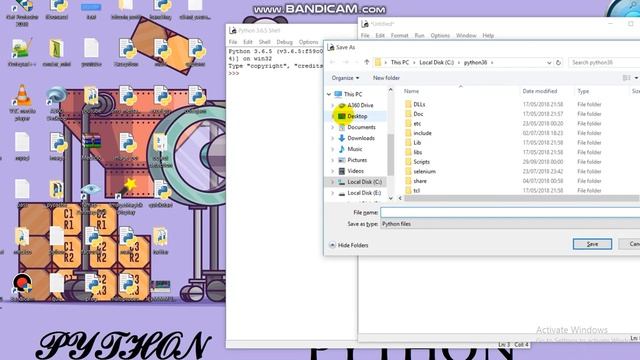Image resolution: width=640 pixels, height=360 pixels.
Task: Open the tcl folder
Action: [417, 191]
